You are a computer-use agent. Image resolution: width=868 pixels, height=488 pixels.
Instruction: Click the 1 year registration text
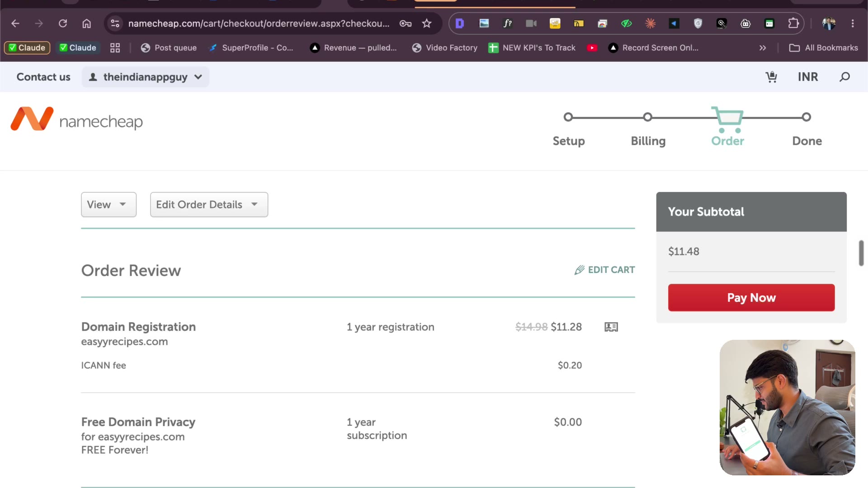[x=391, y=327]
